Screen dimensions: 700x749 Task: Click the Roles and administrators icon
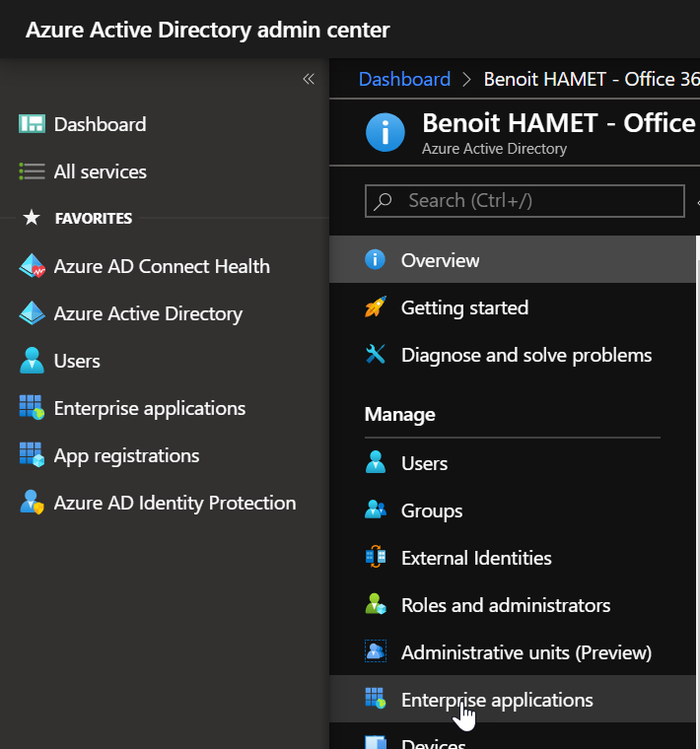coord(376,605)
